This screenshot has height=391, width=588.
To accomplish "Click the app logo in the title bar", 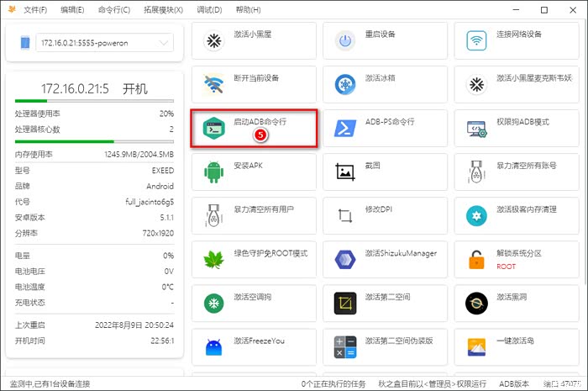I will pyautogui.click(x=12, y=9).
